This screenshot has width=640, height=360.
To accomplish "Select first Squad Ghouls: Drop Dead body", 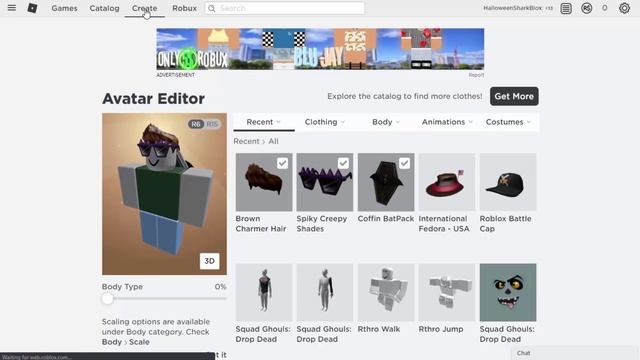I will pos(264,292).
